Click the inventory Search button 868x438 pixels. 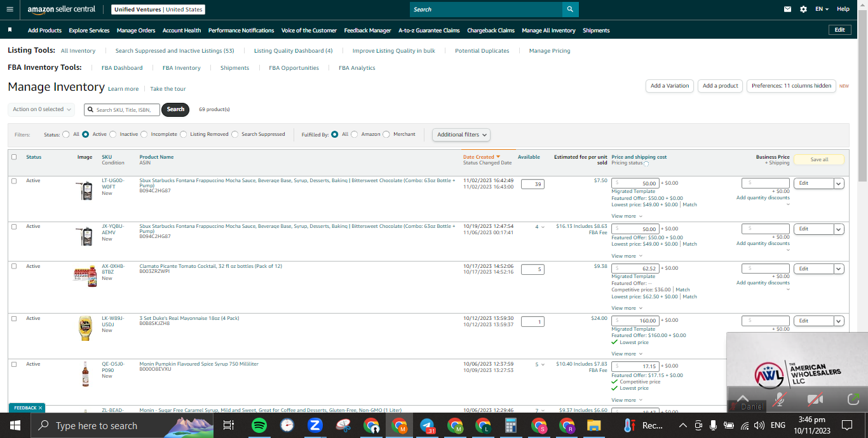pos(176,109)
